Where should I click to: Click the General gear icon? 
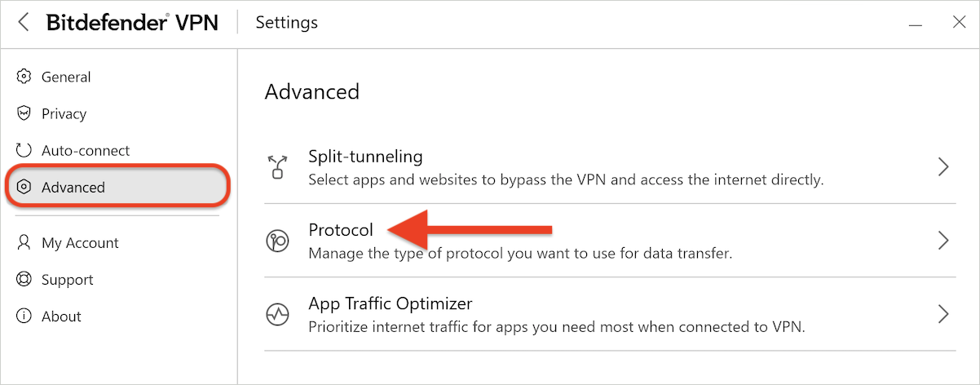pos(24,77)
